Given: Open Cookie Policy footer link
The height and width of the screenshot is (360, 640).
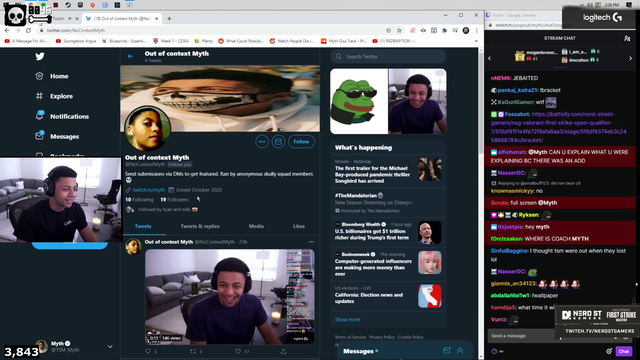Looking at the screenshot, I should point(411,337).
